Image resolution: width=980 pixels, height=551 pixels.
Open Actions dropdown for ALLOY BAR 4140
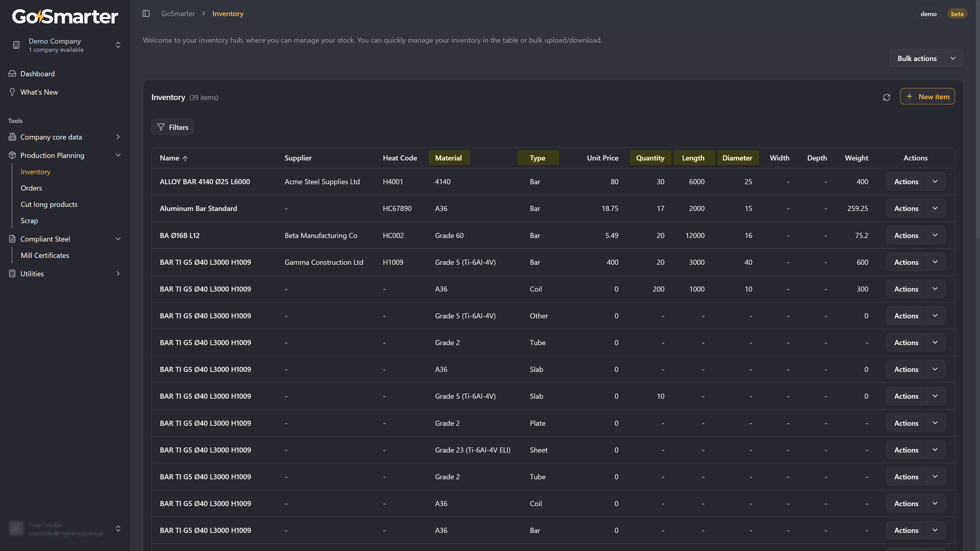[935, 182]
